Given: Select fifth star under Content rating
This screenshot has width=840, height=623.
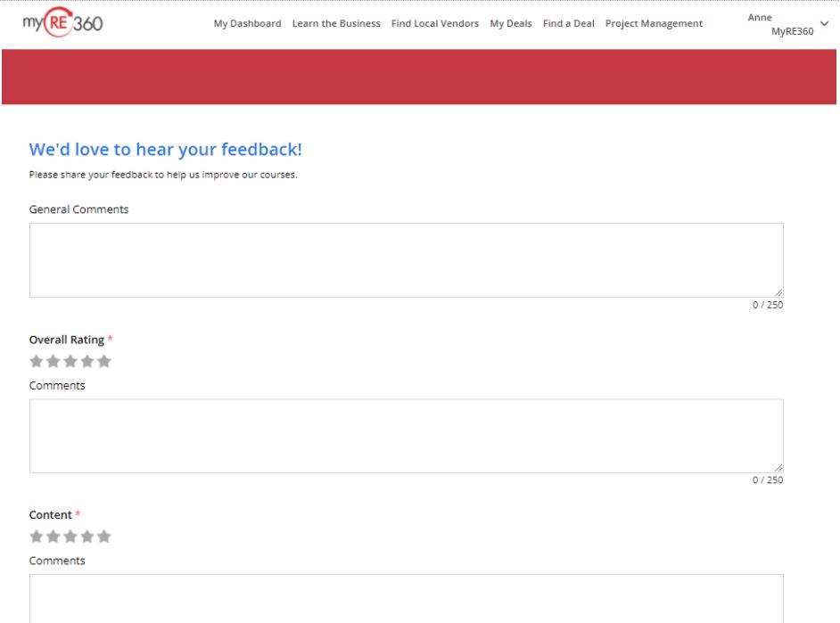Looking at the screenshot, I should [104, 537].
